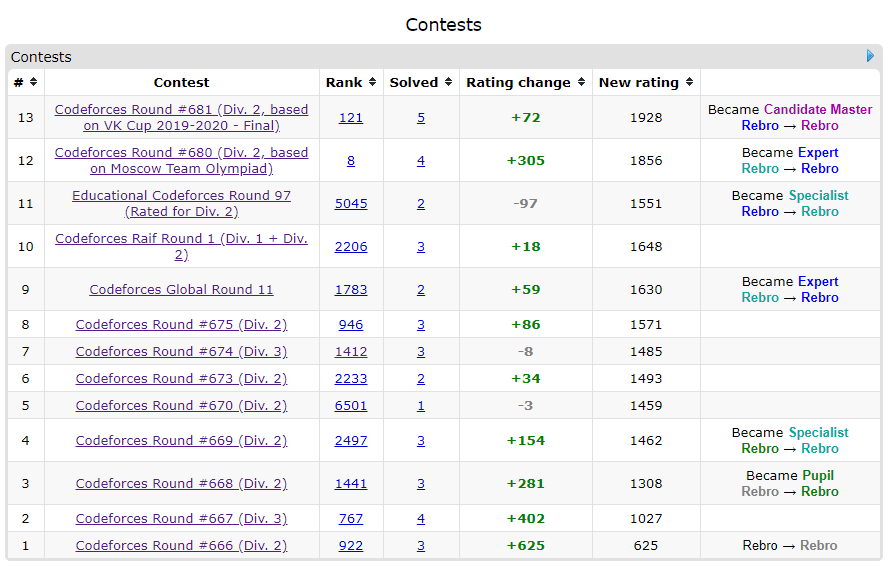Viewport: 890px width, 566px height.
Task: Select the +305 rating change cell
Action: (526, 161)
